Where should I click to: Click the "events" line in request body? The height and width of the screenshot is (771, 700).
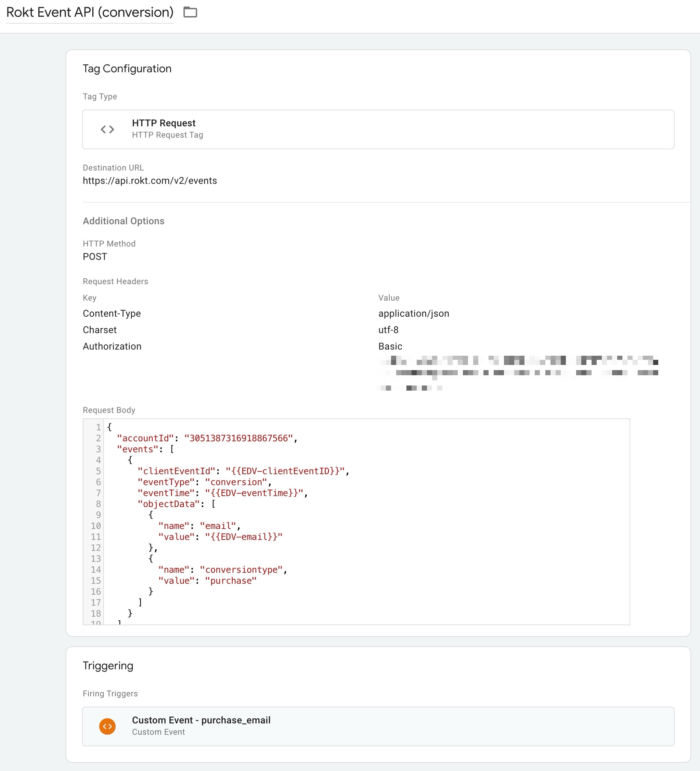click(x=146, y=449)
